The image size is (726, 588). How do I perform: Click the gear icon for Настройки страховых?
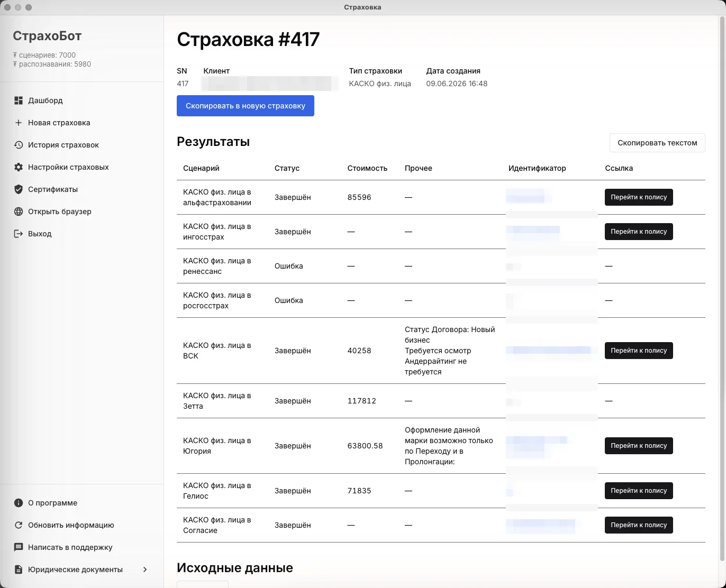[x=19, y=167]
